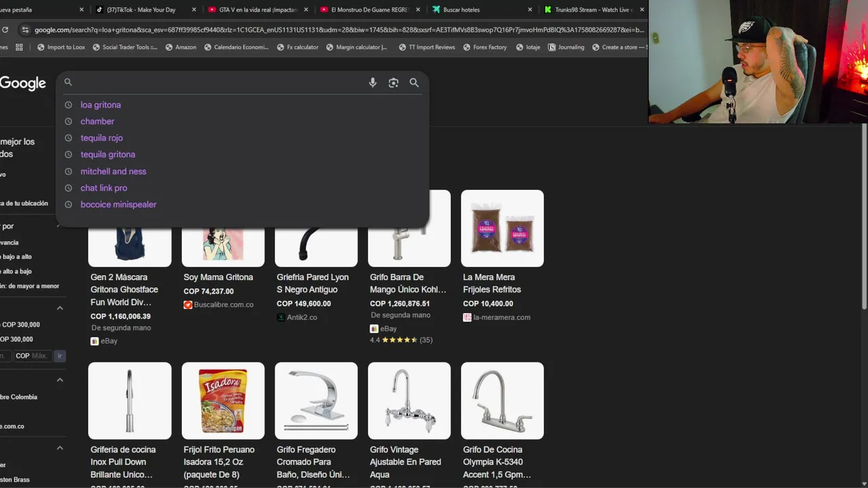
Task: Click Grifo Fregadero Cromado thumbnail
Action: coord(316,401)
